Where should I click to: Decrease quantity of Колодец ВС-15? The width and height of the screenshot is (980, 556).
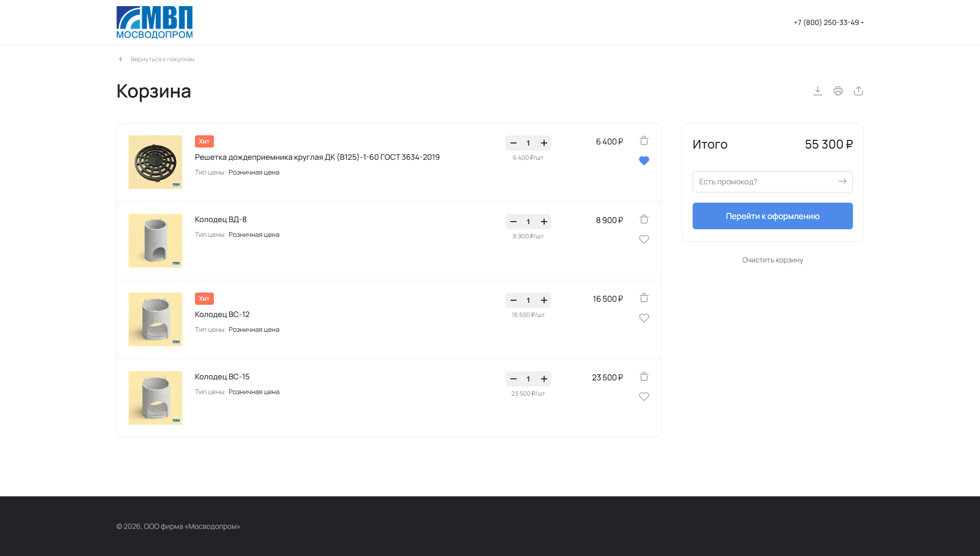[x=513, y=379]
